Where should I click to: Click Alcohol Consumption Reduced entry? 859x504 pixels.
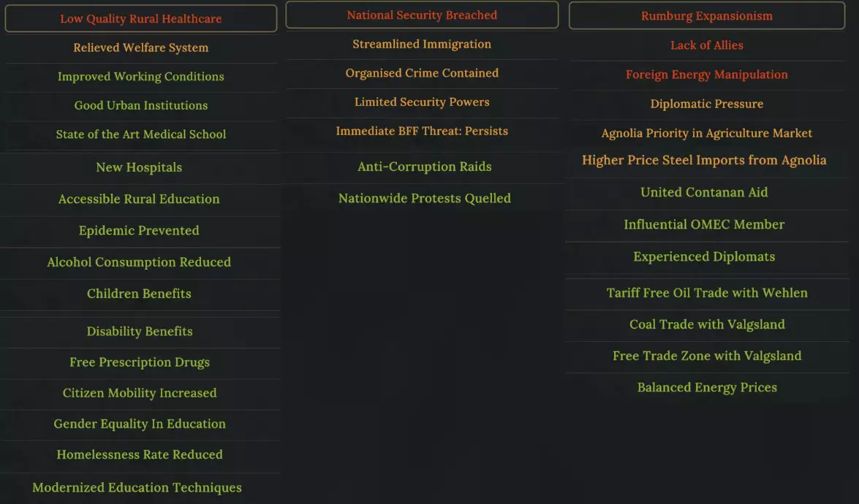139,262
